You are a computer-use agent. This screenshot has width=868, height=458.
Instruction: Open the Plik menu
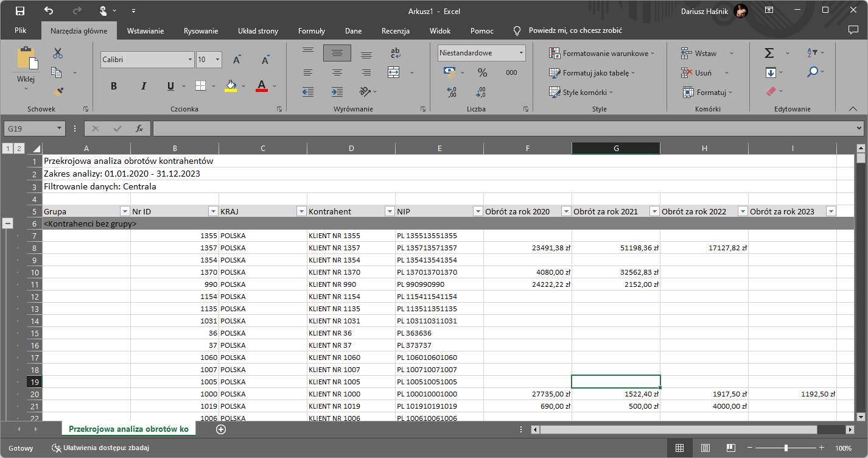21,31
